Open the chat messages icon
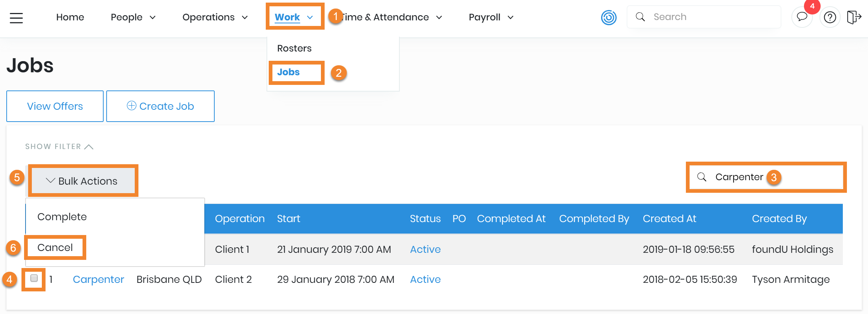Image resolution: width=868 pixels, height=314 pixels. [x=802, y=17]
